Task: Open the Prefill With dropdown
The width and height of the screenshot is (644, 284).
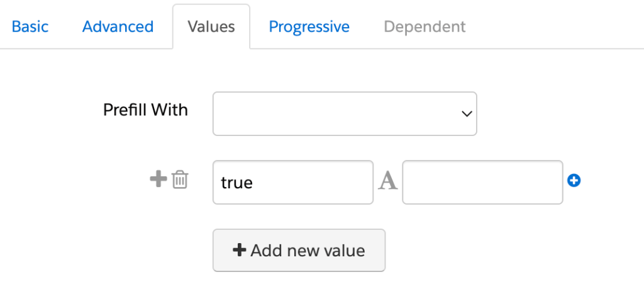Action: click(344, 114)
